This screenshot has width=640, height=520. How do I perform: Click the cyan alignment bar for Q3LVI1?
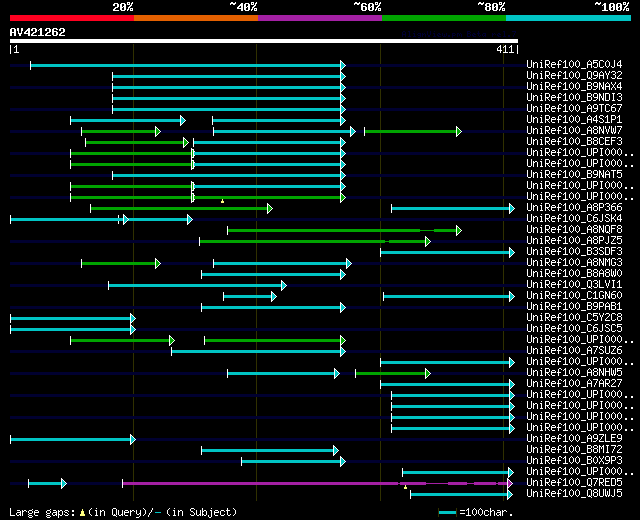(198, 286)
